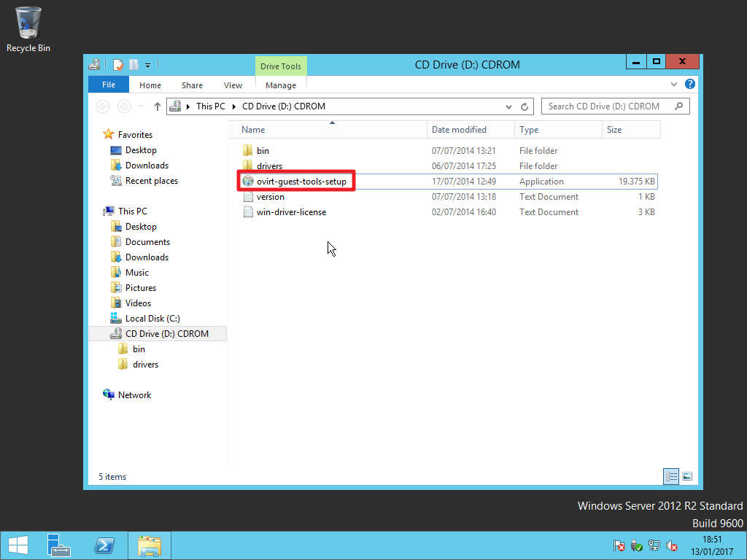Refresh the folder with refresh icon
This screenshot has width=747, height=560.
click(525, 106)
